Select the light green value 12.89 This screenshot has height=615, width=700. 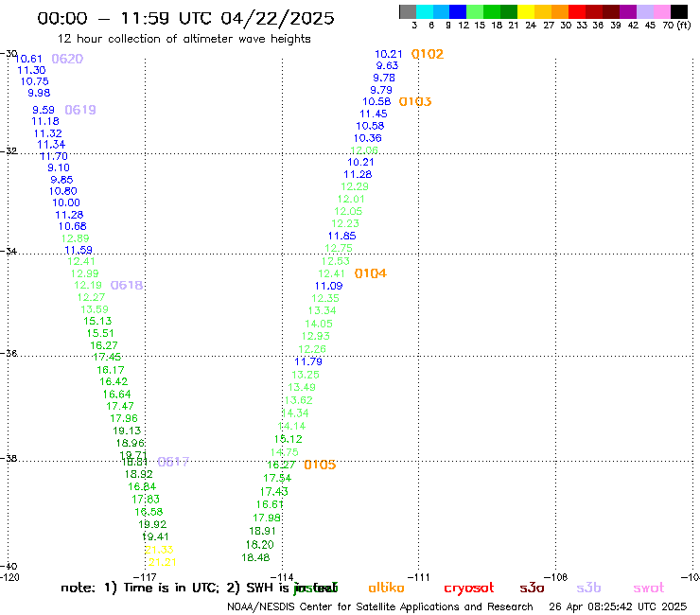click(x=75, y=238)
